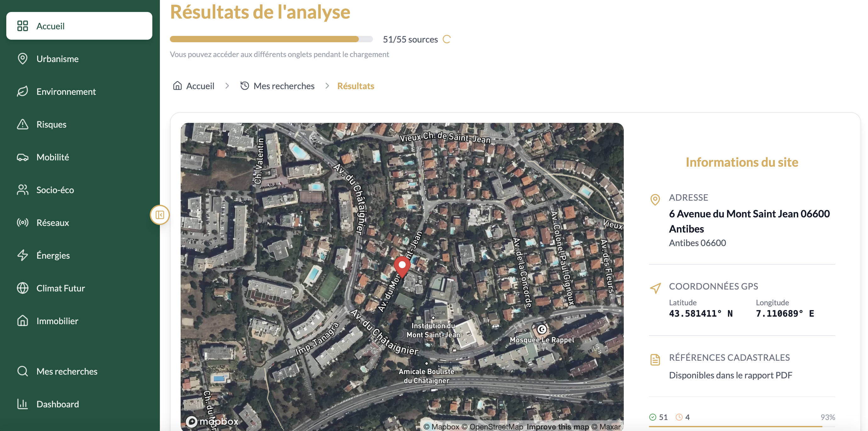
Task: Click the red location marker on the map
Action: (402, 266)
